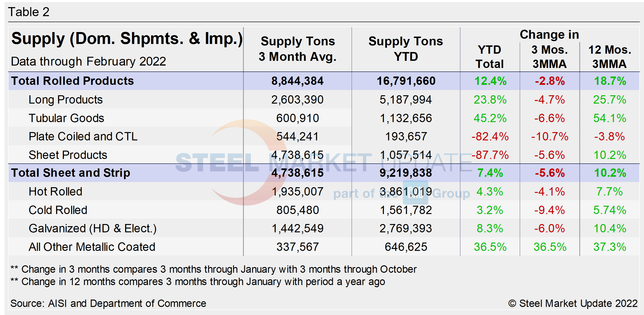Image resolution: width=644 pixels, height=315 pixels.
Task: Select the Long Products YTD value 5,187,994
Action: [405, 100]
